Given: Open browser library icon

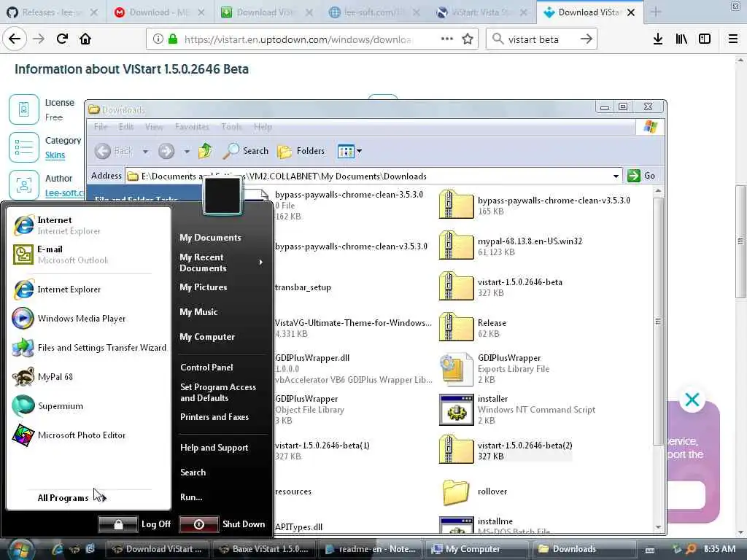Looking at the screenshot, I should click(x=681, y=39).
